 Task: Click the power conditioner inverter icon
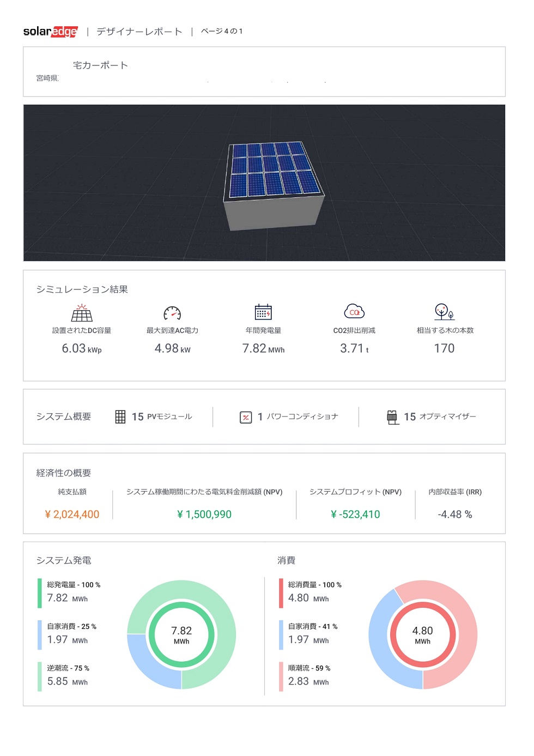pyautogui.click(x=246, y=418)
